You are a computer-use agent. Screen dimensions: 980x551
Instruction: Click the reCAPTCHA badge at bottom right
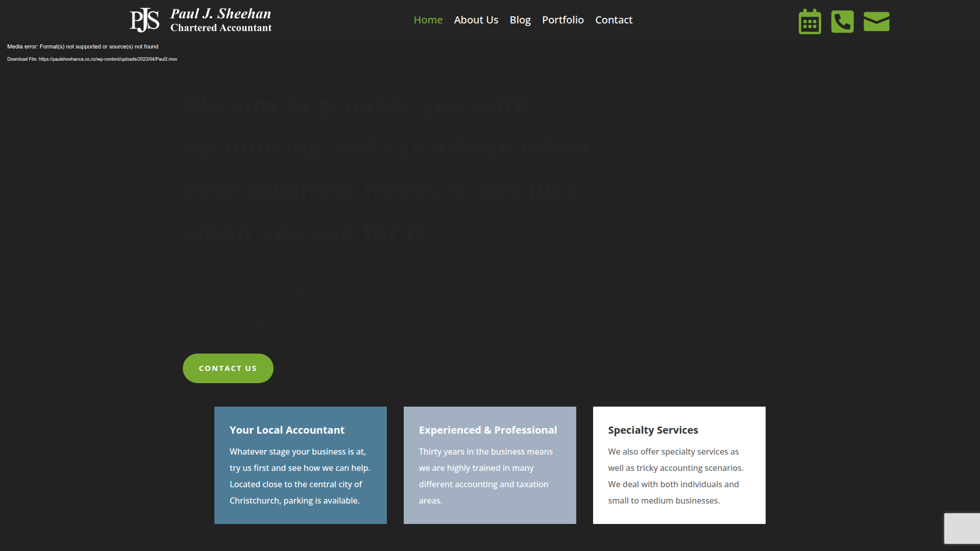click(x=962, y=529)
